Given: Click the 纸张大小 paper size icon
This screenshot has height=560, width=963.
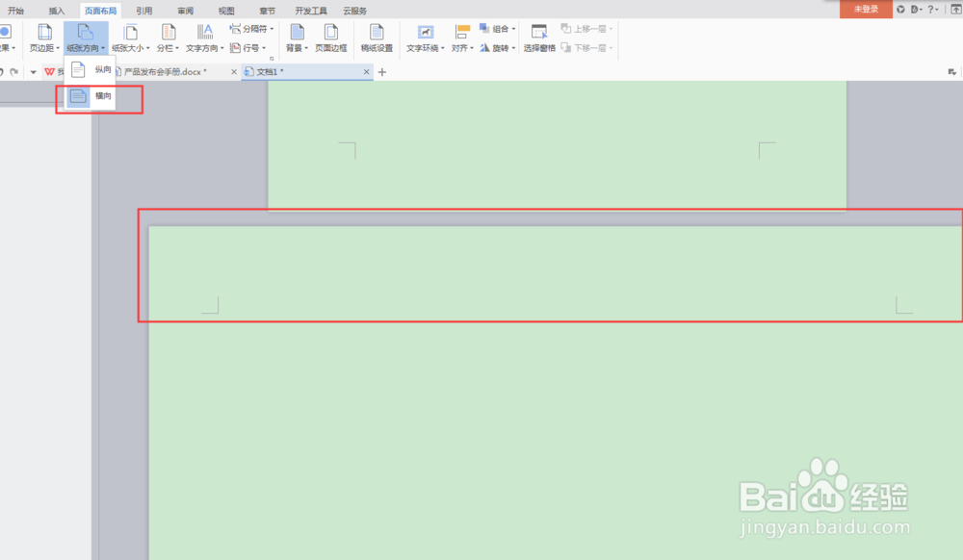Looking at the screenshot, I should point(130,32).
